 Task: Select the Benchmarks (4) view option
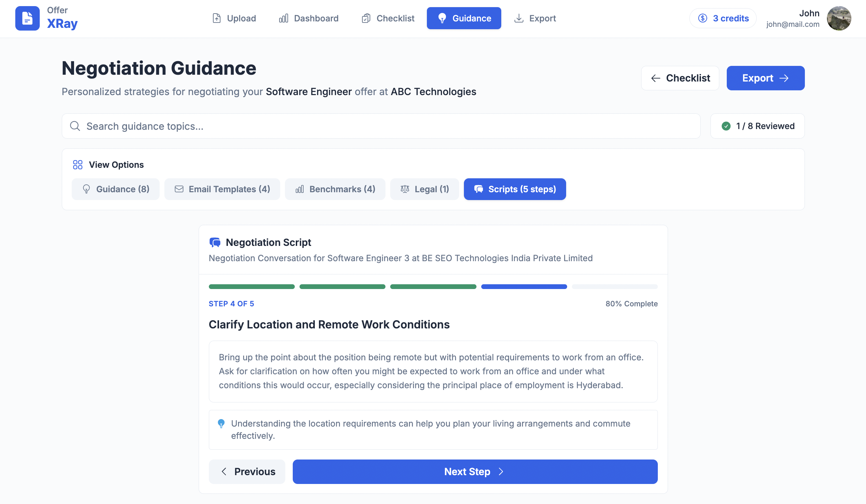click(335, 189)
